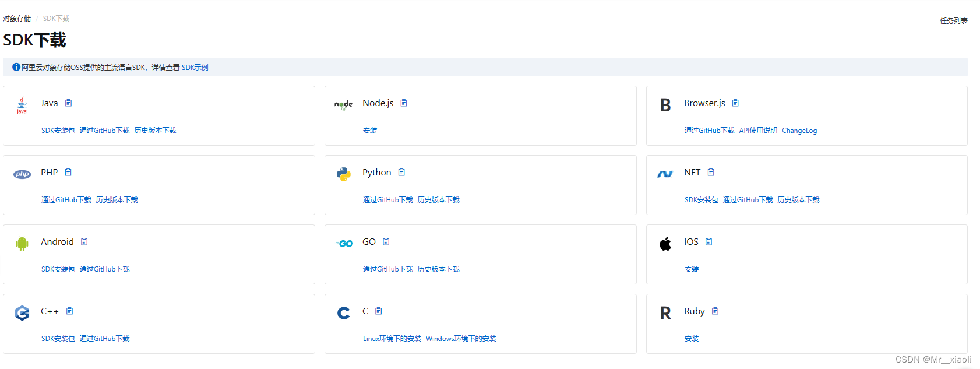The image size is (980, 369).
Task: Open Browser.js 通过GitHub下载 link
Action: (710, 131)
